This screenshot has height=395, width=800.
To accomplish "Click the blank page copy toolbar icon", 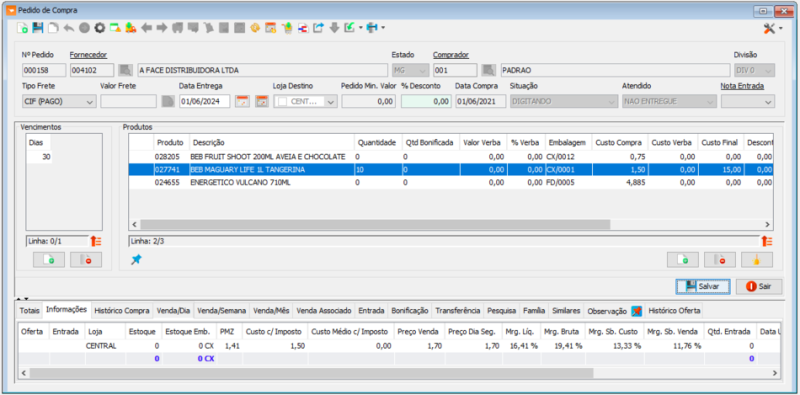I will coord(53,28).
